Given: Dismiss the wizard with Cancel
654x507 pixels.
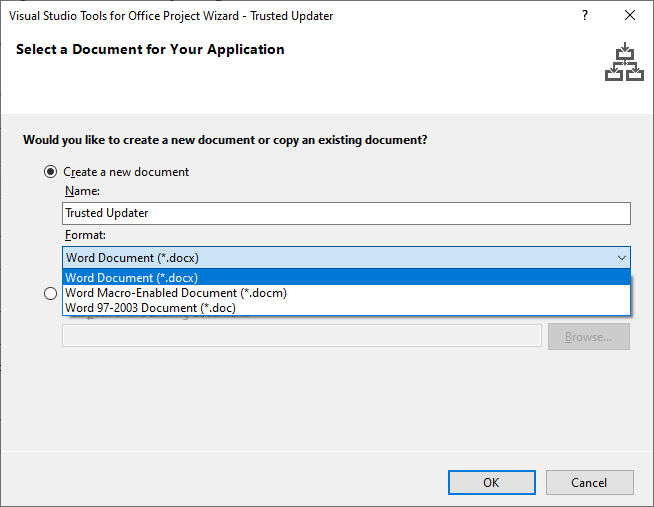Looking at the screenshot, I should [589, 482].
